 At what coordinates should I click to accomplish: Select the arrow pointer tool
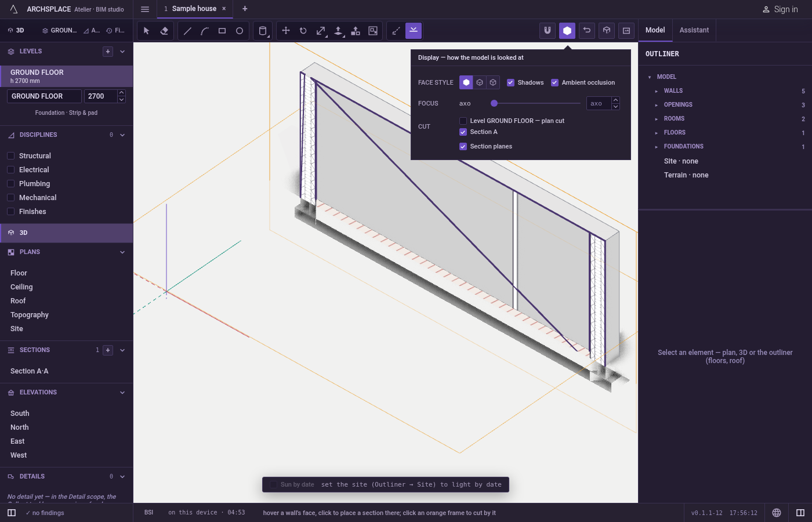click(x=147, y=31)
